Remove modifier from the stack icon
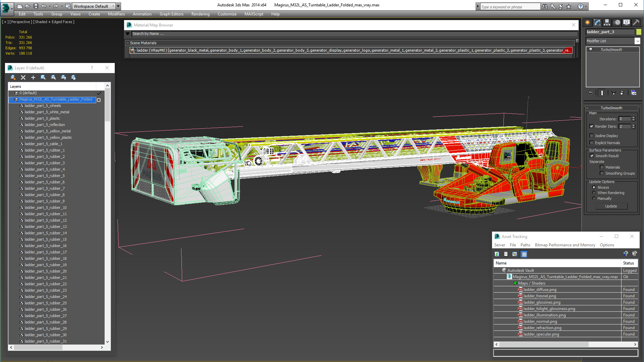Image resolution: width=644 pixels, height=362 pixels. pos(622,93)
